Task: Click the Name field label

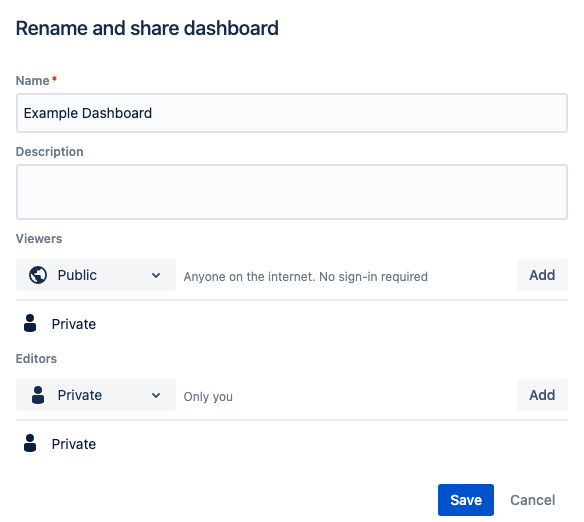Action: pyautogui.click(x=32, y=81)
